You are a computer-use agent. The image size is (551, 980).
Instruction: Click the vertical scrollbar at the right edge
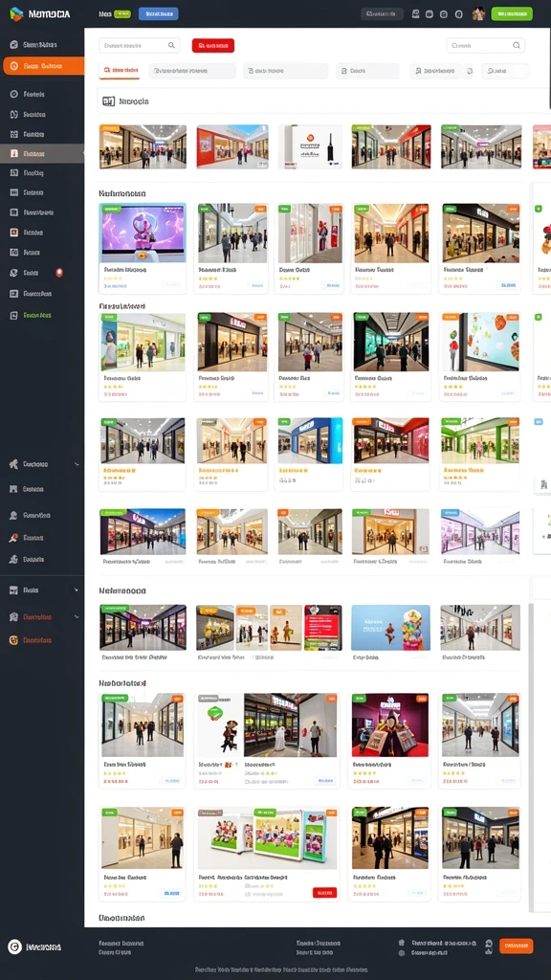[x=532, y=756]
